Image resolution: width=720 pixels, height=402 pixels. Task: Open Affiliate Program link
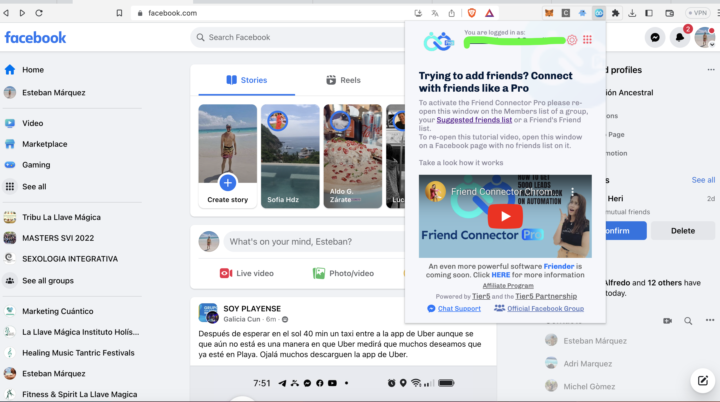click(x=508, y=286)
